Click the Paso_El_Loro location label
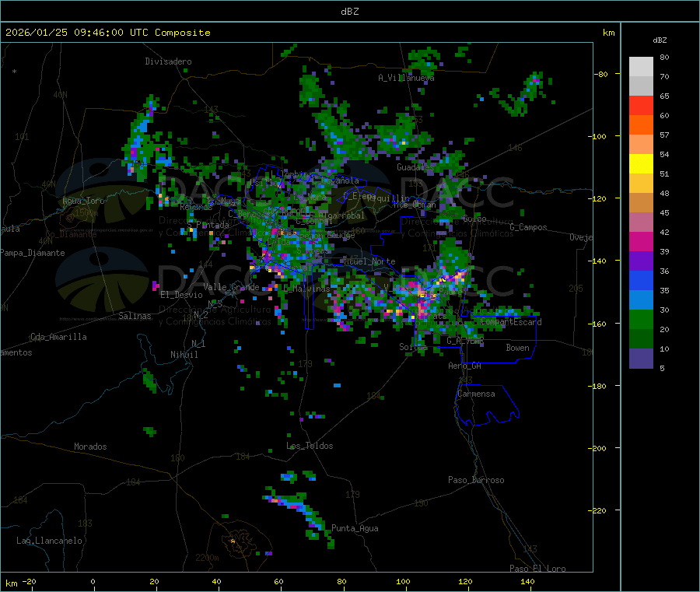 tap(538, 569)
